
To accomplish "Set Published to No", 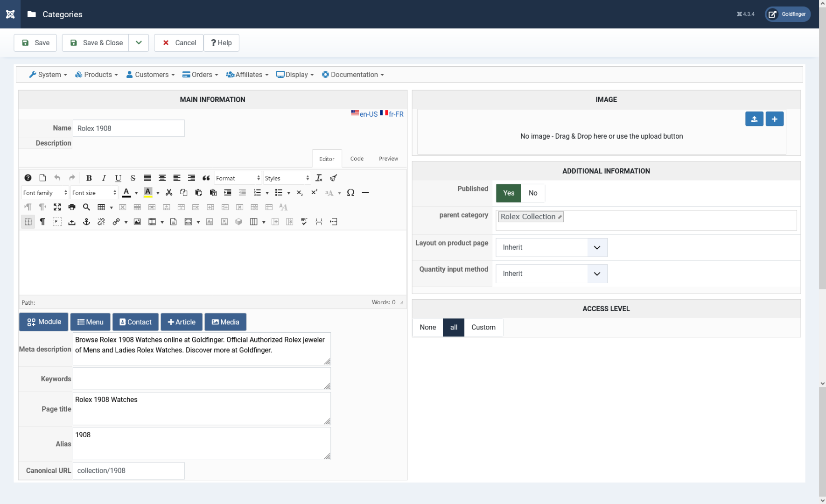I will [533, 193].
